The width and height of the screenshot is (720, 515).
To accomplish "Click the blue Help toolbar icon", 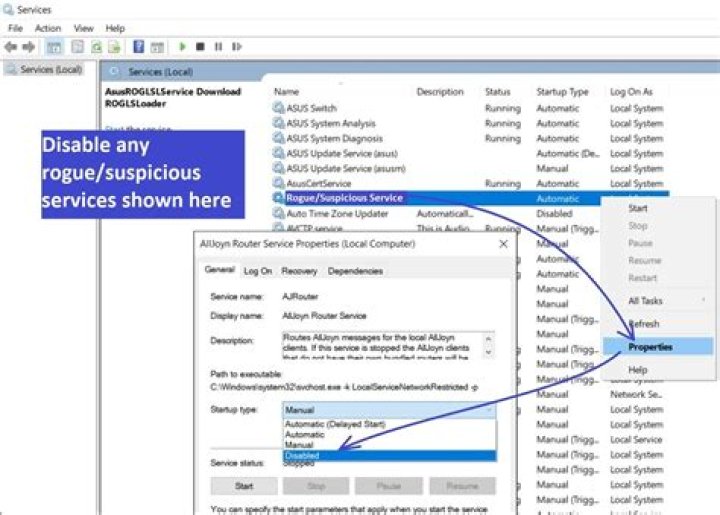I will coord(138,47).
